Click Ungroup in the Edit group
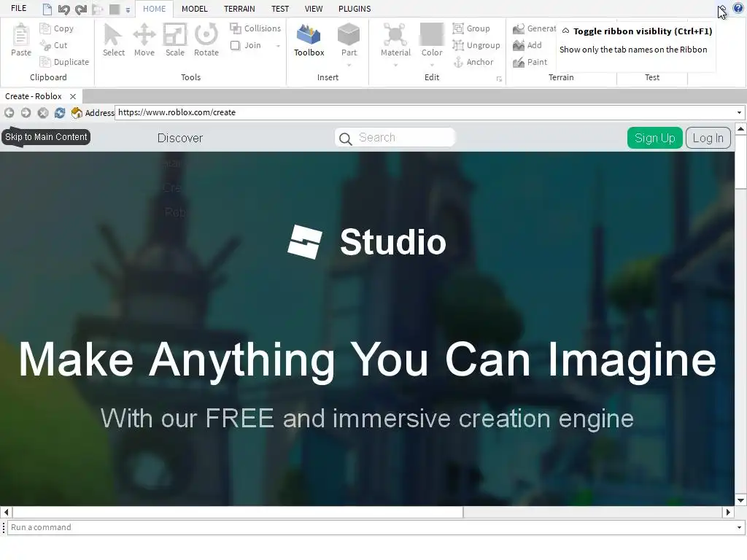 point(476,45)
